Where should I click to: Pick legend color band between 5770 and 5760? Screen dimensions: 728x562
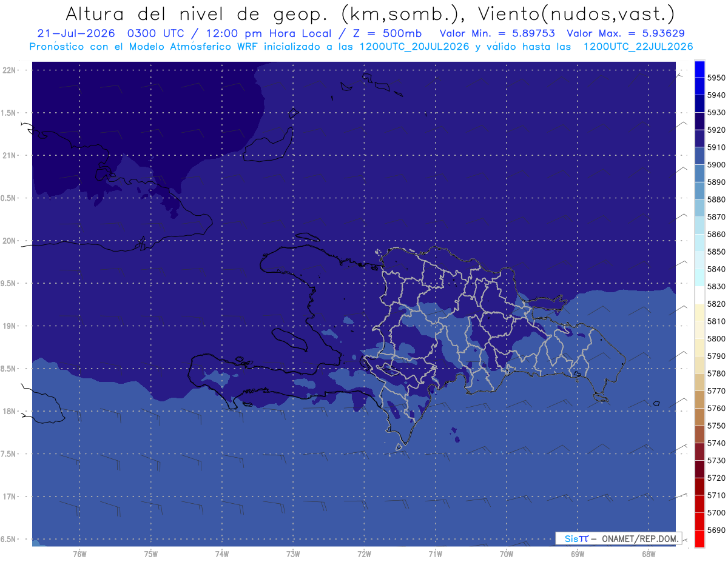tap(699, 400)
